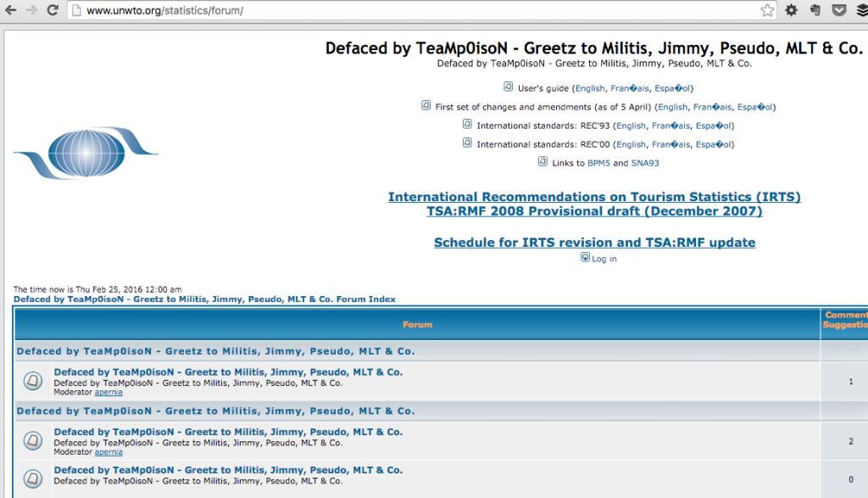Click the time now Thu Feb 25 text

(x=97, y=289)
